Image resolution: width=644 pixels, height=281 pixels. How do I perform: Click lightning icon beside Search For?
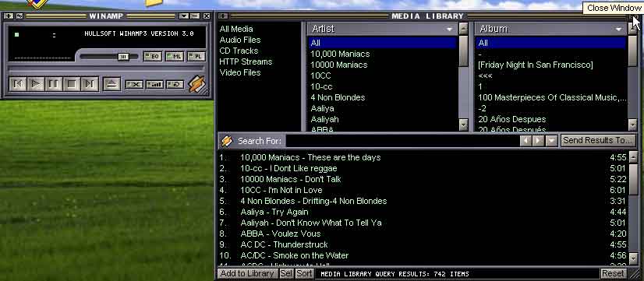pos(227,141)
